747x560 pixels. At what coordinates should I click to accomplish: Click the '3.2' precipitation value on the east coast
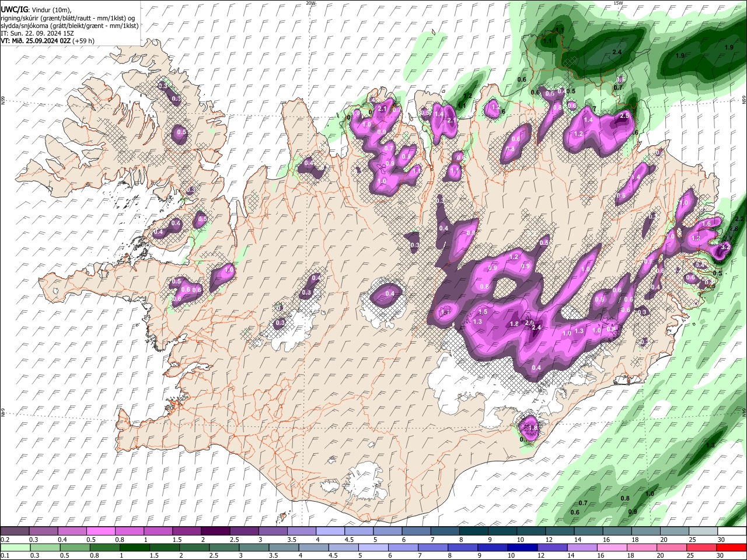[x=725, y=247]
